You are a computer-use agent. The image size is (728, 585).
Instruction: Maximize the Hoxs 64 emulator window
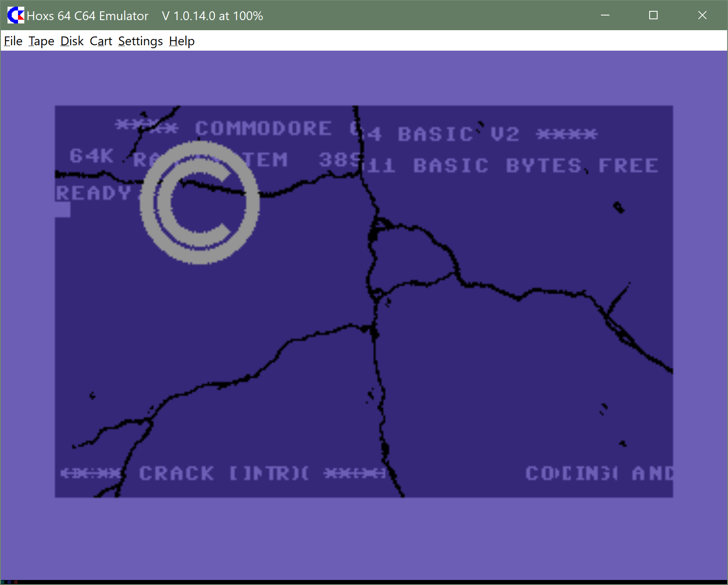click(653, 16)
